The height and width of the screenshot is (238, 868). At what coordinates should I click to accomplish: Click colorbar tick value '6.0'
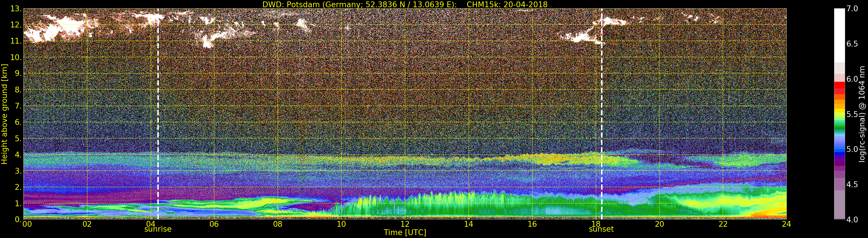point(852,79)
